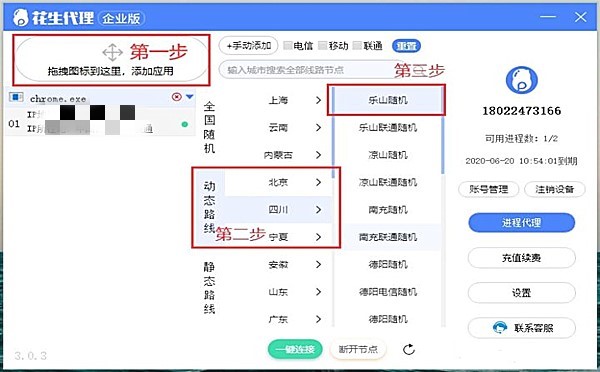Viewport: 600px width, 372px height.
Task: Select node 德阳电信随机
Action: 388,292
